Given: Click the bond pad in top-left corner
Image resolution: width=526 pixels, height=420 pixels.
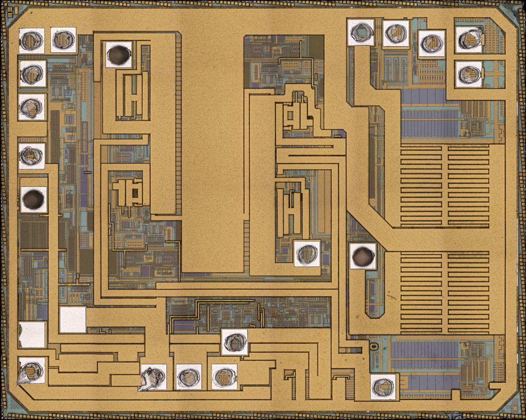Looking at the screenshot, I should point(32,41).
